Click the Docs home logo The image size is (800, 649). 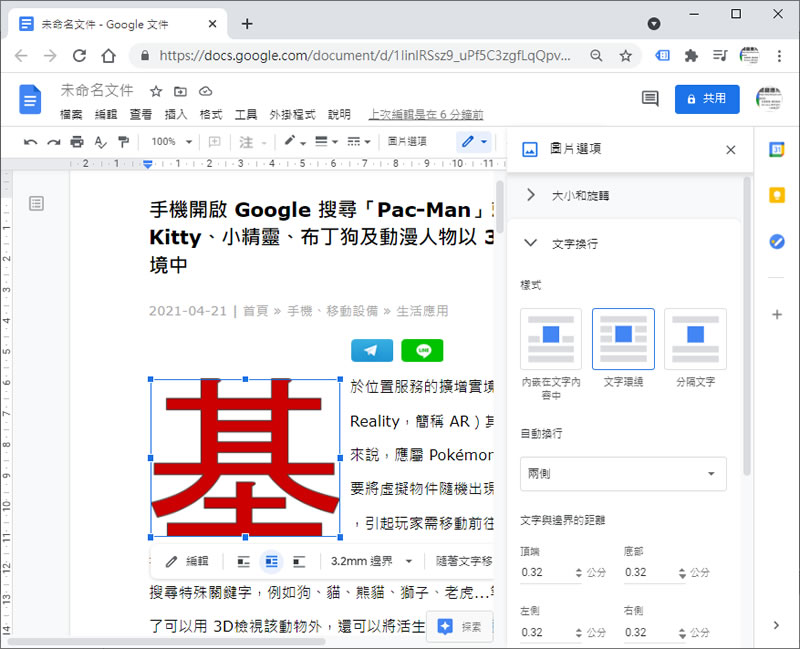tap(30, 99)
